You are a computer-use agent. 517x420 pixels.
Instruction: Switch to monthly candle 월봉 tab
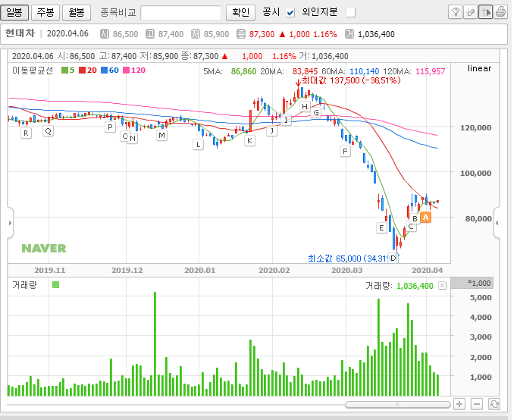pos(77,13)
